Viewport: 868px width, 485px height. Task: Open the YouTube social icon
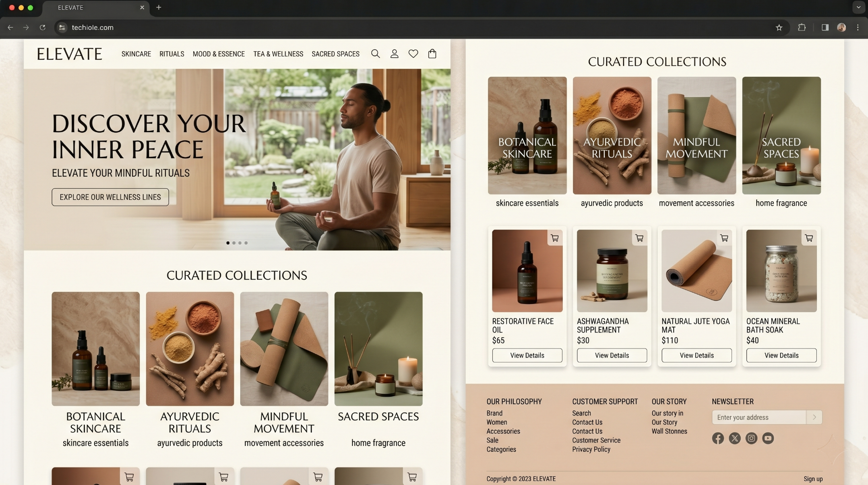[x=768, y=438]
